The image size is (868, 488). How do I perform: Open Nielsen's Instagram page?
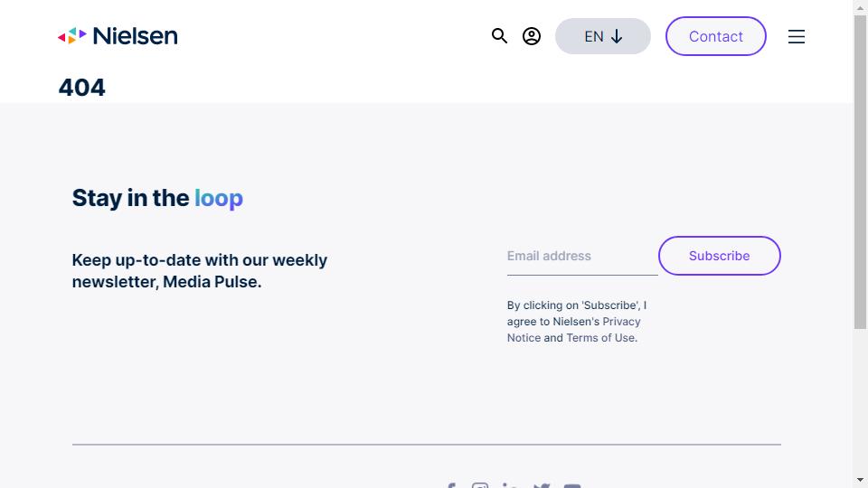480,485
